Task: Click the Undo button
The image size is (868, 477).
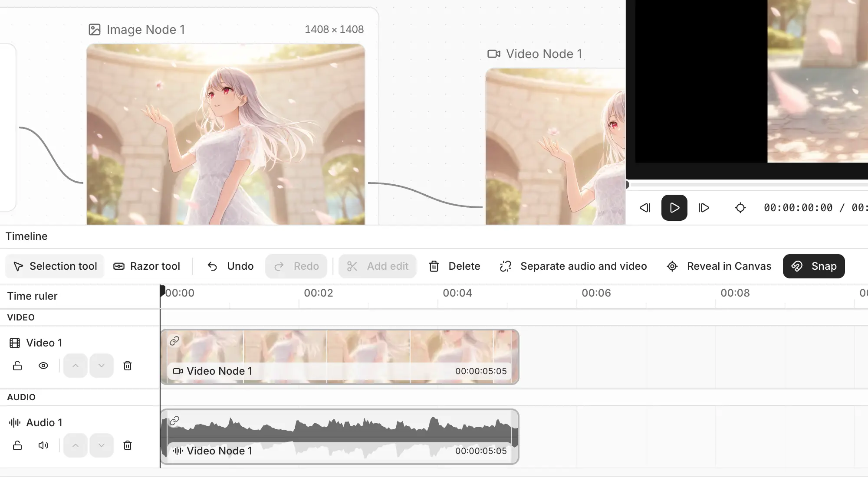Action: point(230,266)
